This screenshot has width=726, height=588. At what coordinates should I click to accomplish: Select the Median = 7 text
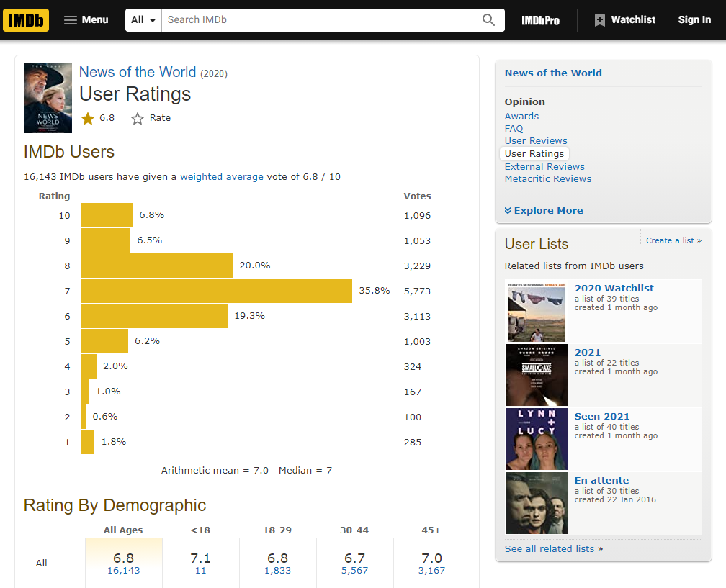[305, 471]
